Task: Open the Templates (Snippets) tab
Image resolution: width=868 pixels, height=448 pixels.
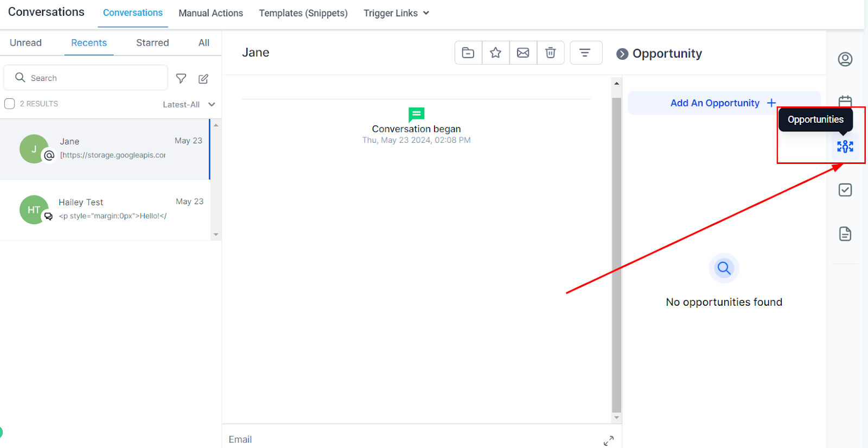Action: click(x=303, y=13)
